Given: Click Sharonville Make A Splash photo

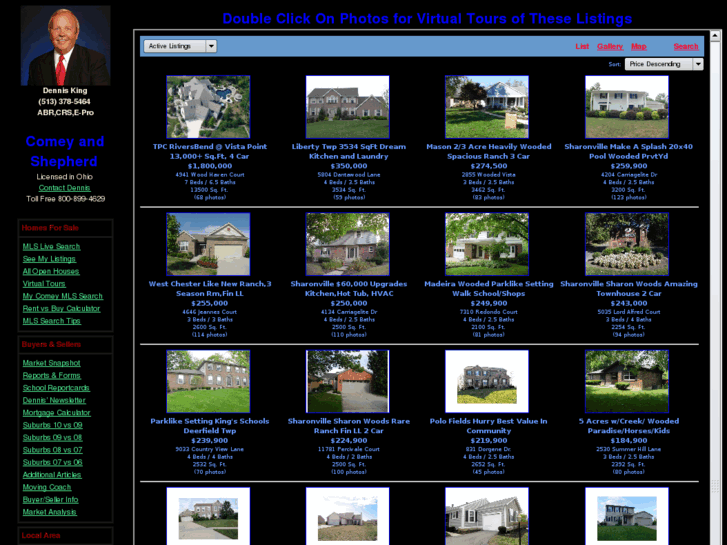Looking at the screenshot, I should [627, 107].
